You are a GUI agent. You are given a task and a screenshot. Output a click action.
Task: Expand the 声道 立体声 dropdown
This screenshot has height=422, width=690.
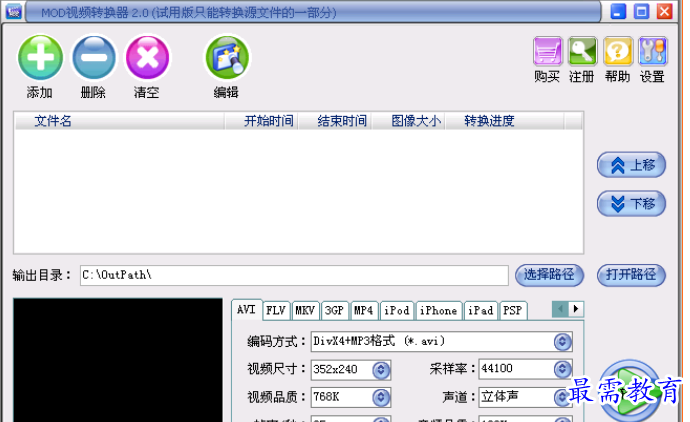coord(562,397)
